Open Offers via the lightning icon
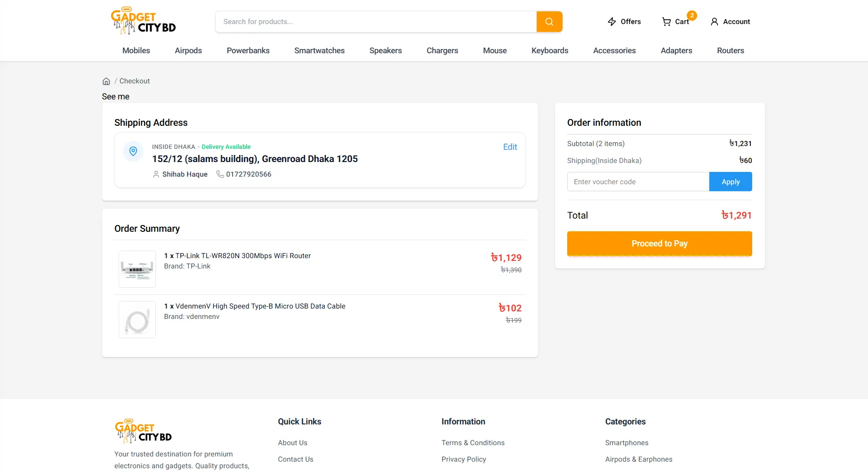 coord(611,22)
